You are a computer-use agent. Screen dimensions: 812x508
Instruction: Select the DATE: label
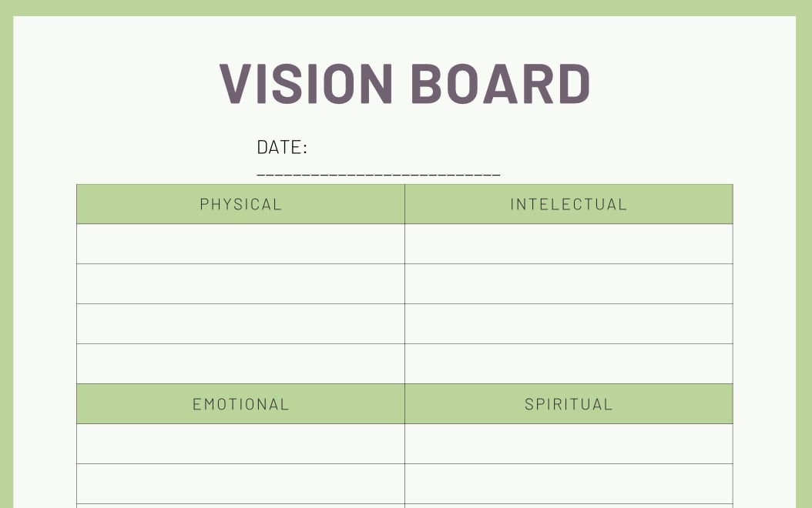(x=282, y=147)
